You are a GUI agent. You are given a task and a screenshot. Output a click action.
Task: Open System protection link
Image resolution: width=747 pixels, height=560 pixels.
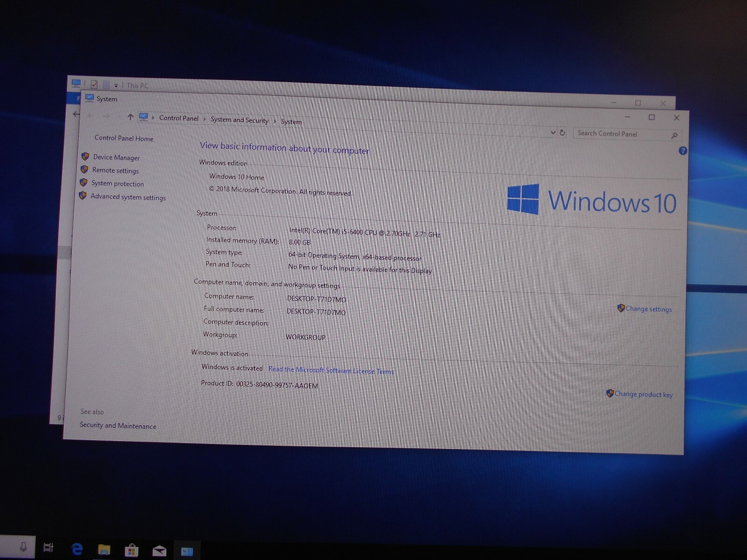pos(118,183)
